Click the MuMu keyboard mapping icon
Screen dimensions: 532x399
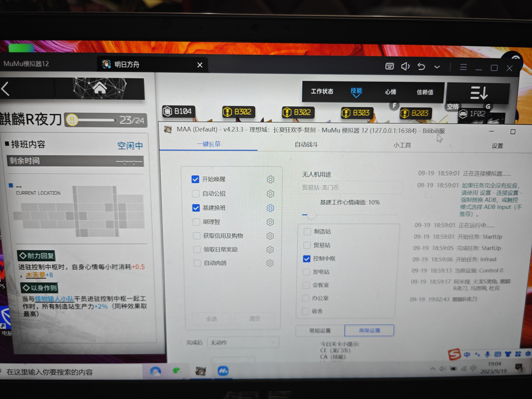389,66
